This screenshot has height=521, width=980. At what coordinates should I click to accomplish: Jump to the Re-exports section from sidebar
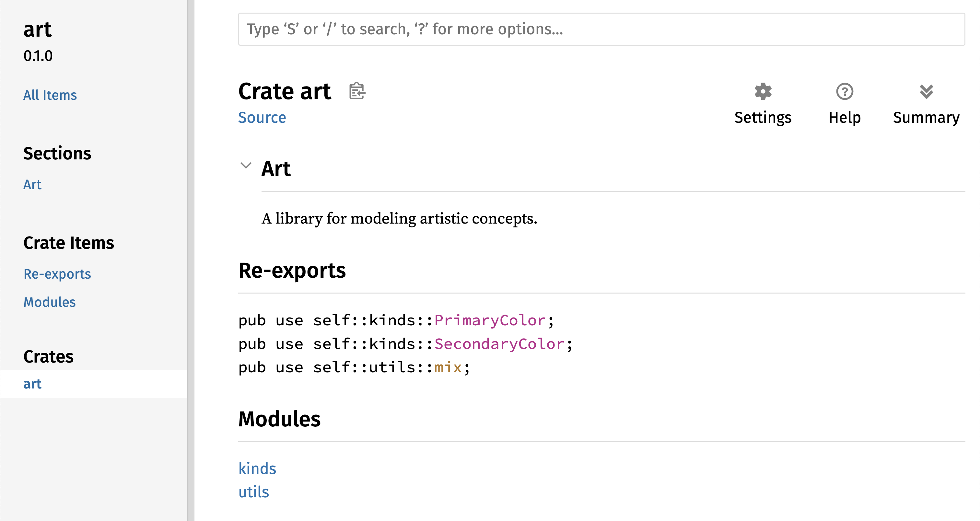[x=57, y=273]
